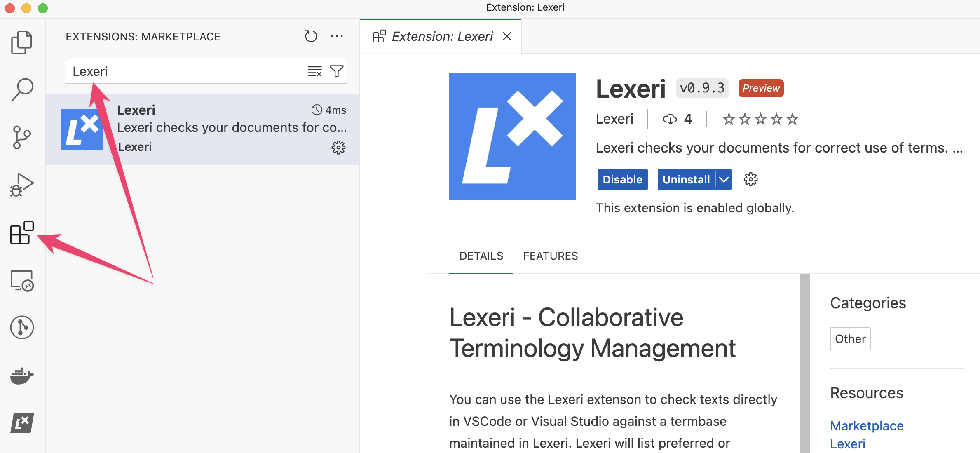Select the DETAILS tab

(x=481, y=256)
